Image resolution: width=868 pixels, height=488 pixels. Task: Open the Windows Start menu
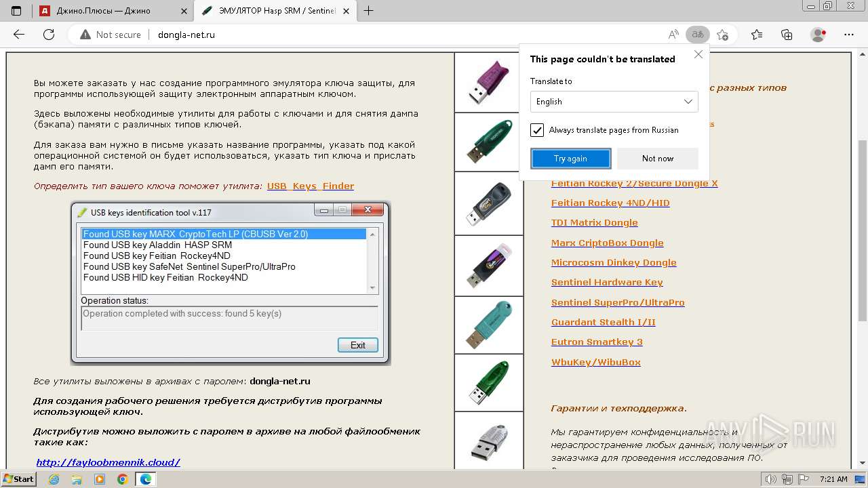pyautogui.click(x=19, y=479)
